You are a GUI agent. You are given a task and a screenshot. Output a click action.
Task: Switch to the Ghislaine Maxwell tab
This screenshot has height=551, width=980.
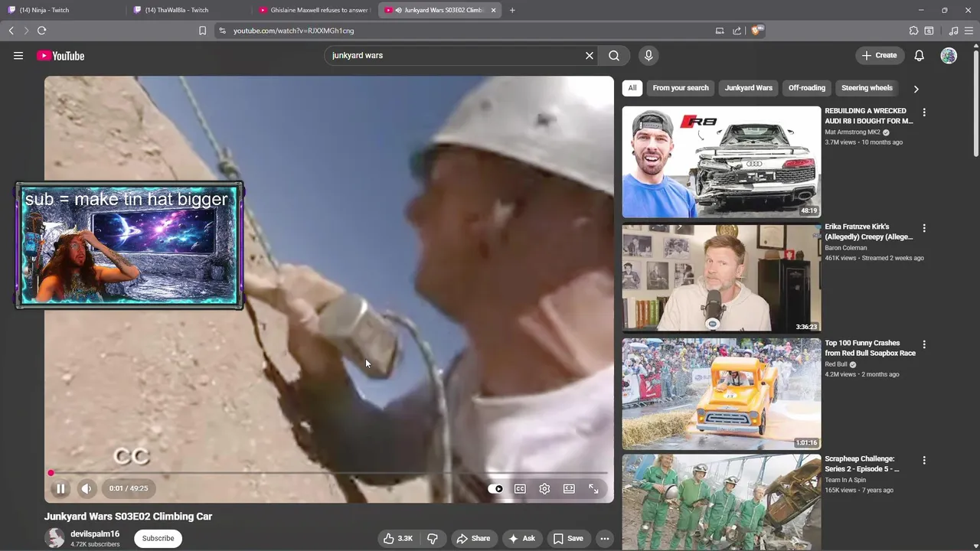click(x=314, y=10)
